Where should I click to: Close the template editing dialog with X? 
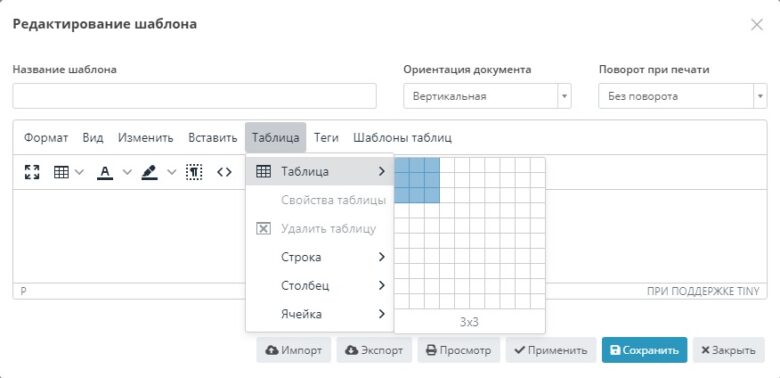pos(757,25)
